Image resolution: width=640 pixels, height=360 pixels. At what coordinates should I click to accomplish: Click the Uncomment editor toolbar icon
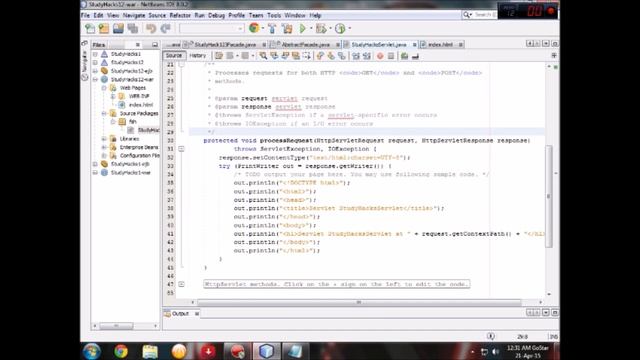[415, 56]
